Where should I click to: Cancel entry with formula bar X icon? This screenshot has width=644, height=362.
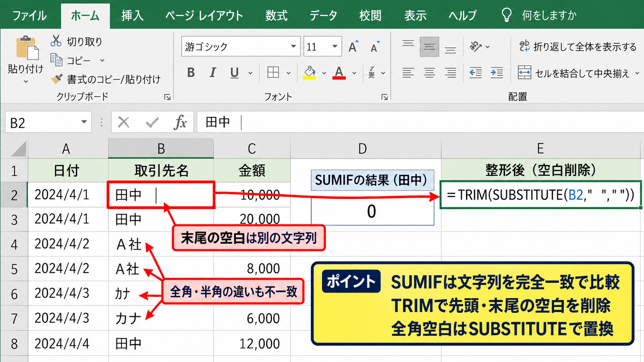124,122
